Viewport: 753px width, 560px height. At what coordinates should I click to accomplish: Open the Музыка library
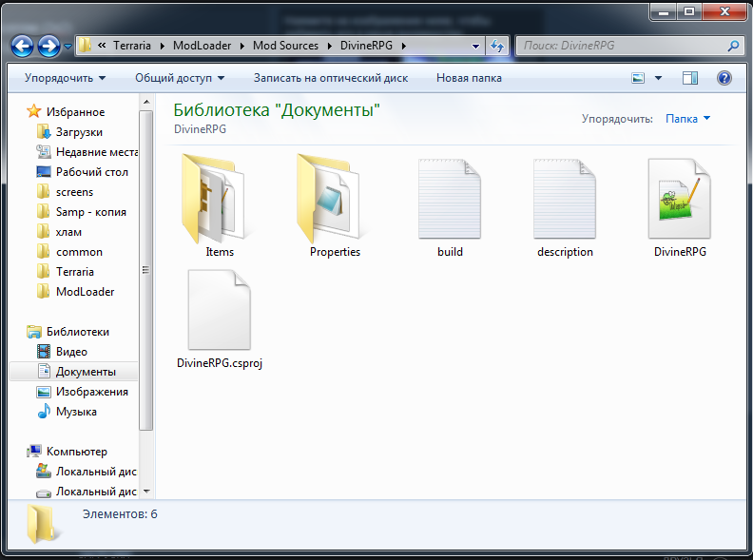point(67,412)
